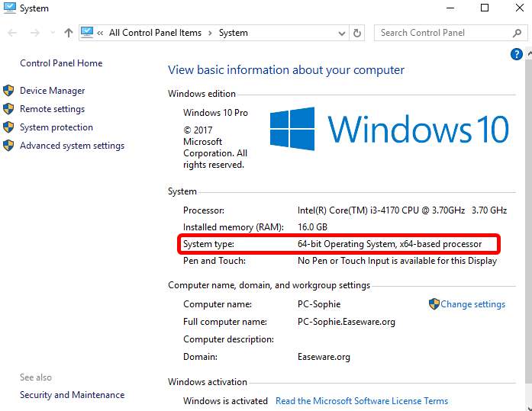532x411 pixels.
Task: Click the search magnifier icon
Action: (517, 33)
